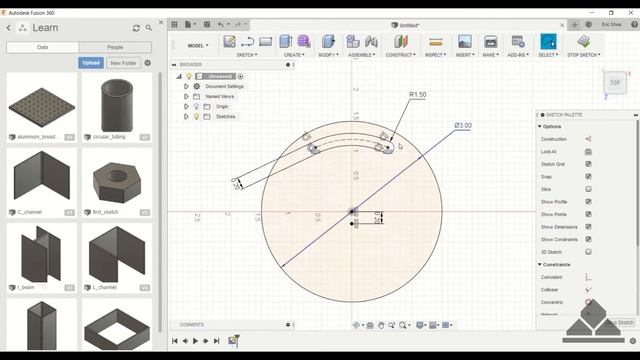Open the INSERT dropdown menu
Viewport: 640px width, 360px height.
[465, 55]
